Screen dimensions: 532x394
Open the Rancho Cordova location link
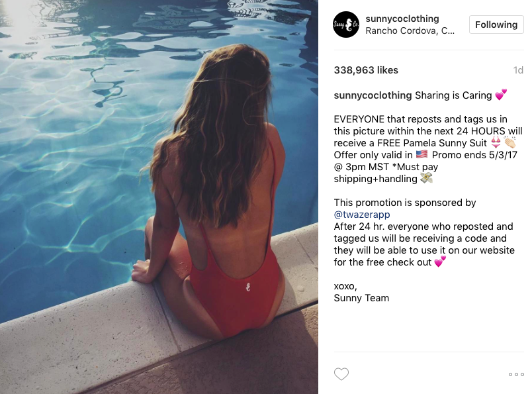pyautogui.click(x=410, y=31)
